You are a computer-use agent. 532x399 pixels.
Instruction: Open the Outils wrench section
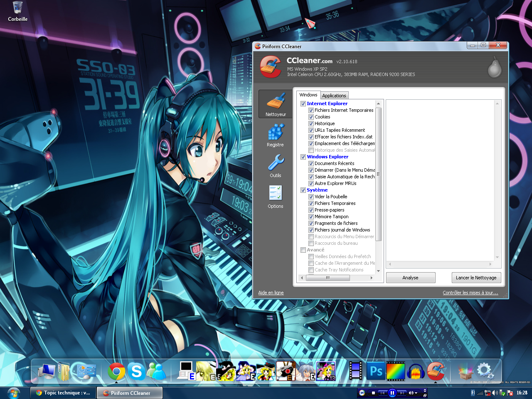(276, 166)
